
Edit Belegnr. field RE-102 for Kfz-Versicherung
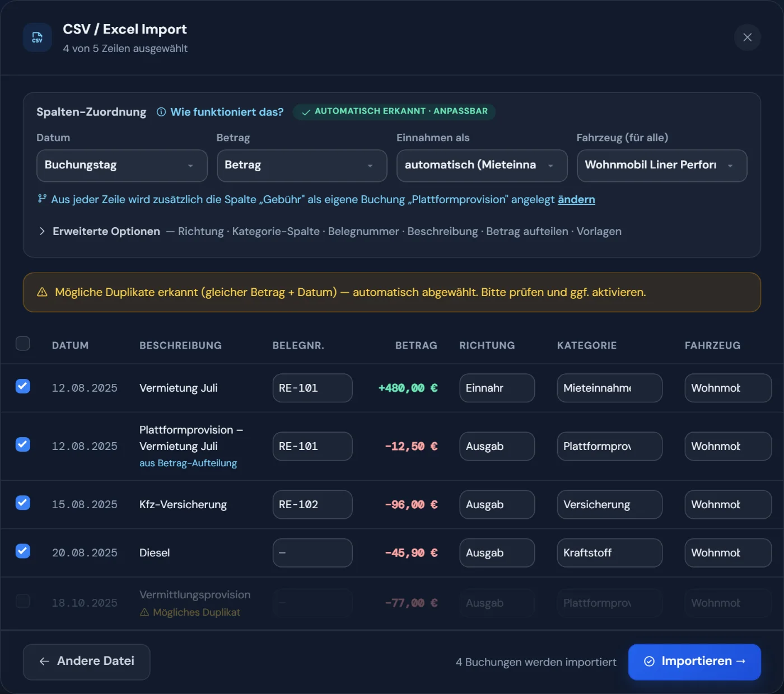coord(312,504)
